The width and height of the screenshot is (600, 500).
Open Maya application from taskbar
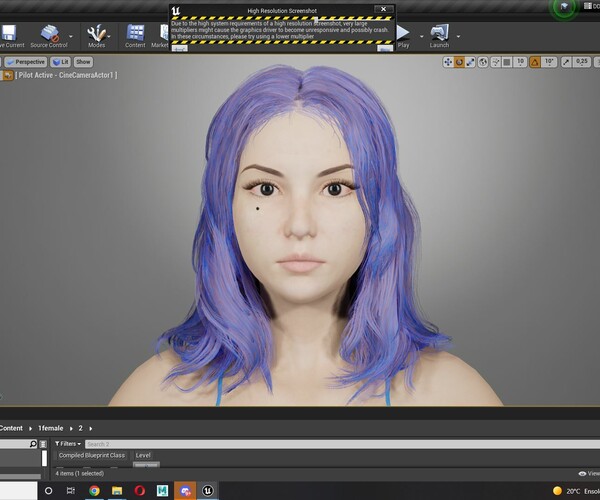[x=162, y=490]
